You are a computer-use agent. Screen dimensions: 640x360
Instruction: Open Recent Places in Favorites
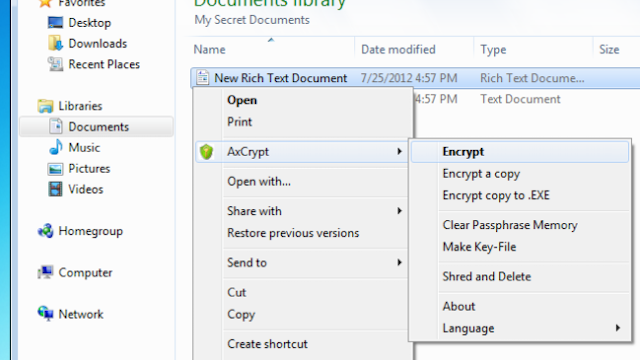[104, 64]
